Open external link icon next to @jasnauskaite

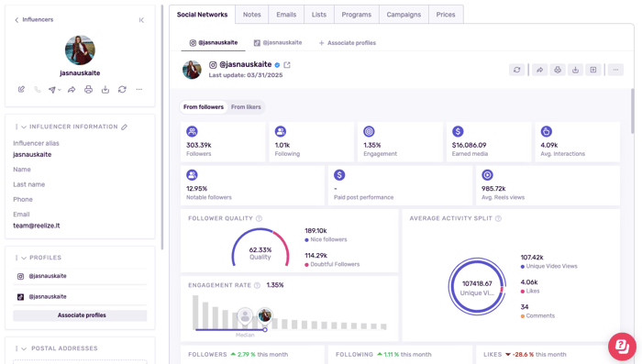pos(287,65)
